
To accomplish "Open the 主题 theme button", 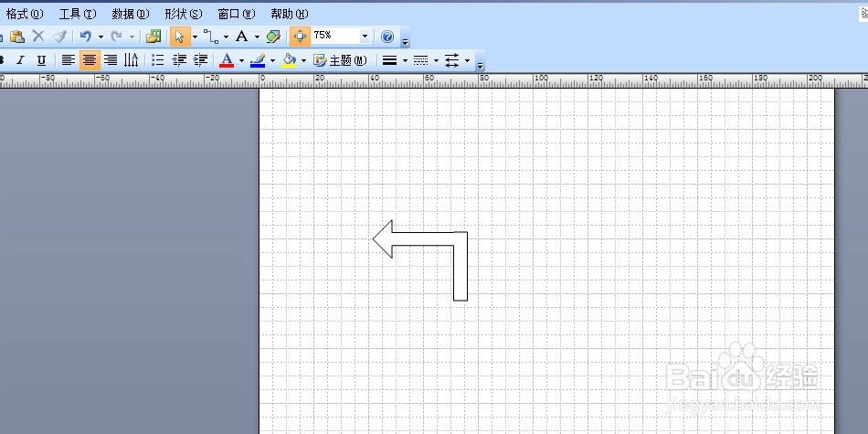I will (340, 60).
